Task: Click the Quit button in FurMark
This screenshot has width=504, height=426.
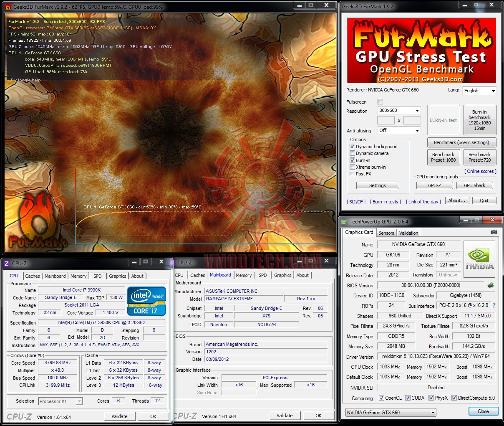Action: click(x=484, y=200)
